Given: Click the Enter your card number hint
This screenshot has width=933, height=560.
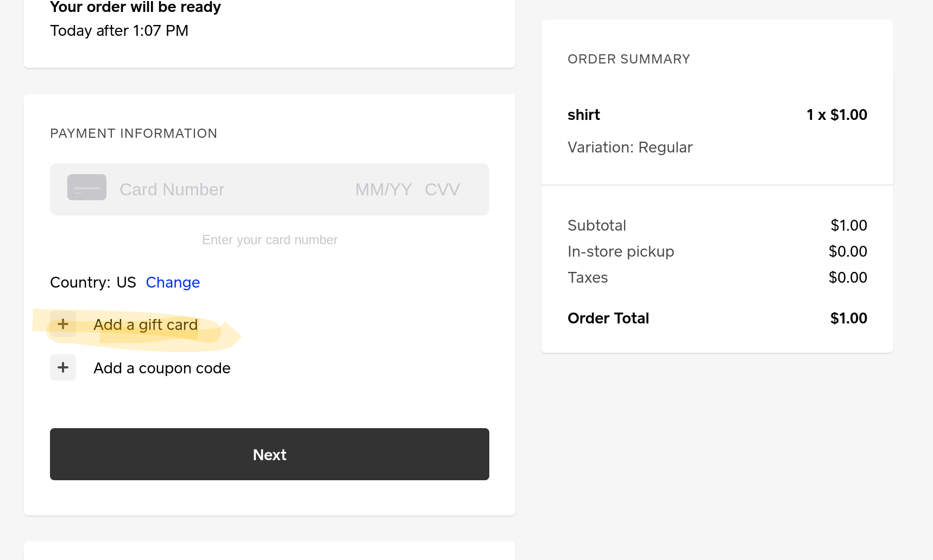Looking at the screenshot, I should point(270,240).
